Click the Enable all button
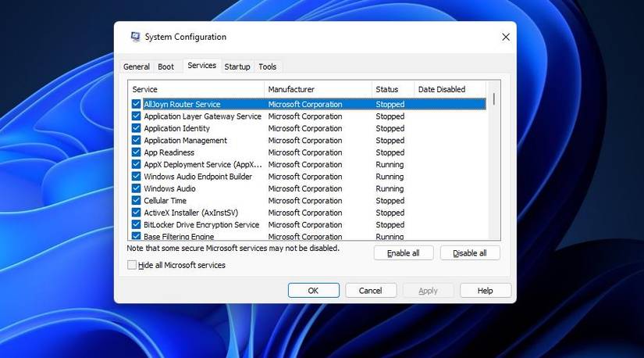644x358 pixels. [x=404, y=253]
